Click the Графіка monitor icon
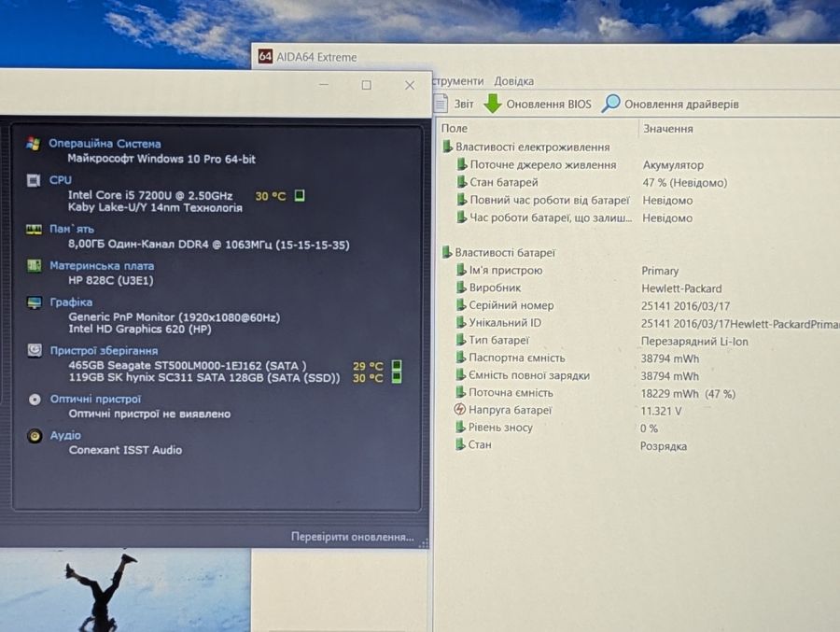 pos(35,302)
